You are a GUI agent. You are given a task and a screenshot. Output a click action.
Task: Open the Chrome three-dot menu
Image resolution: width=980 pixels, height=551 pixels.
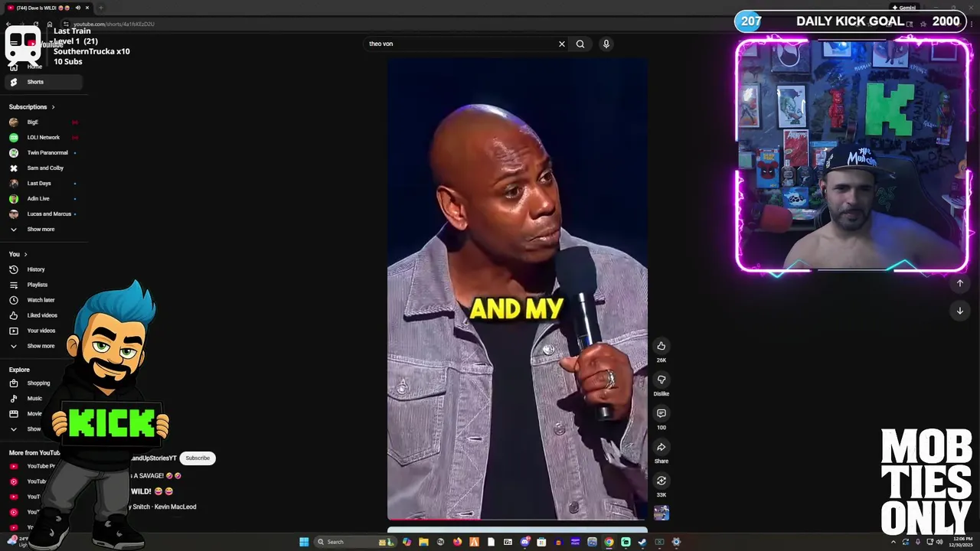[972, 24]
